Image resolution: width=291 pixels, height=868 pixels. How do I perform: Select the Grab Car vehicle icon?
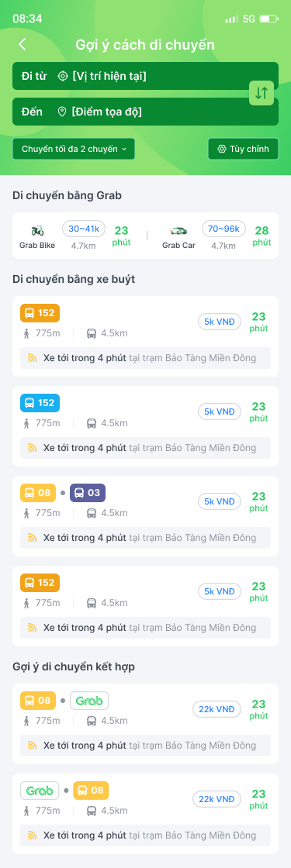pos(178,230)
